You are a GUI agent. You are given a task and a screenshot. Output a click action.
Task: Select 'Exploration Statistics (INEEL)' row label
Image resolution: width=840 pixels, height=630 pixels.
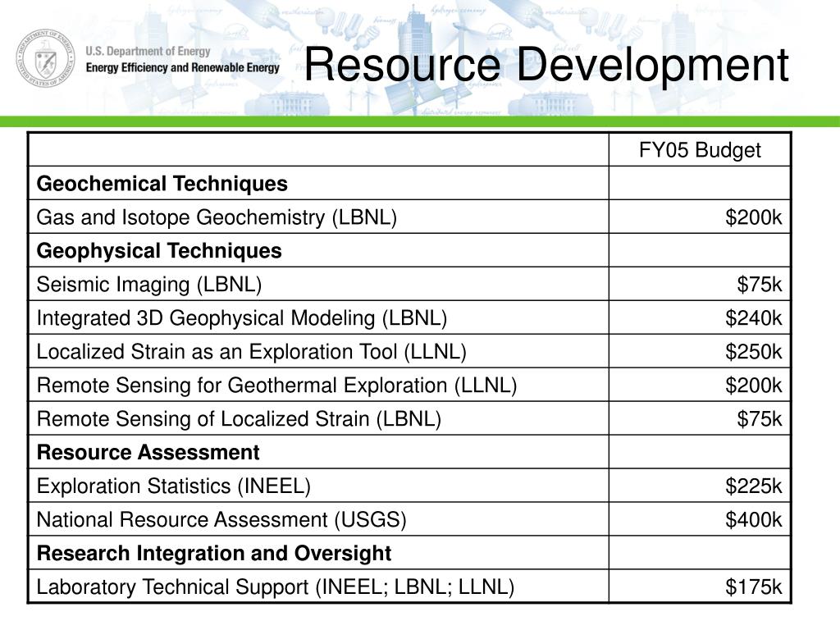[x=174, y=486]
